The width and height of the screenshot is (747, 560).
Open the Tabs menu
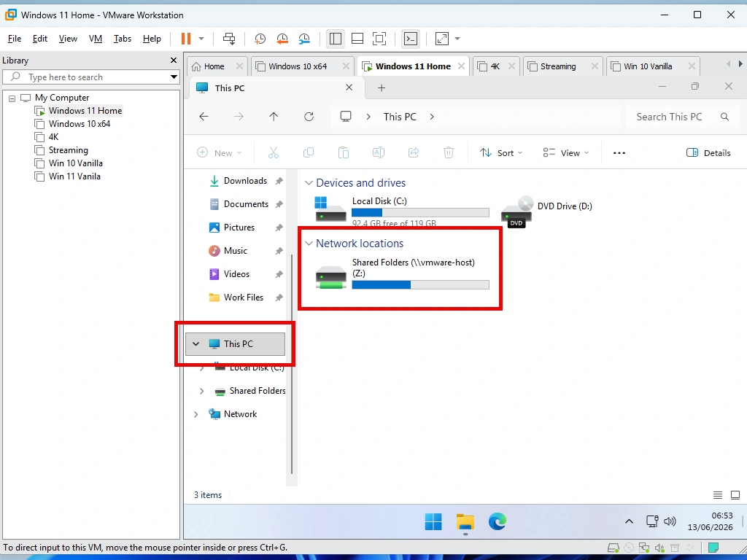click(123, 39)
